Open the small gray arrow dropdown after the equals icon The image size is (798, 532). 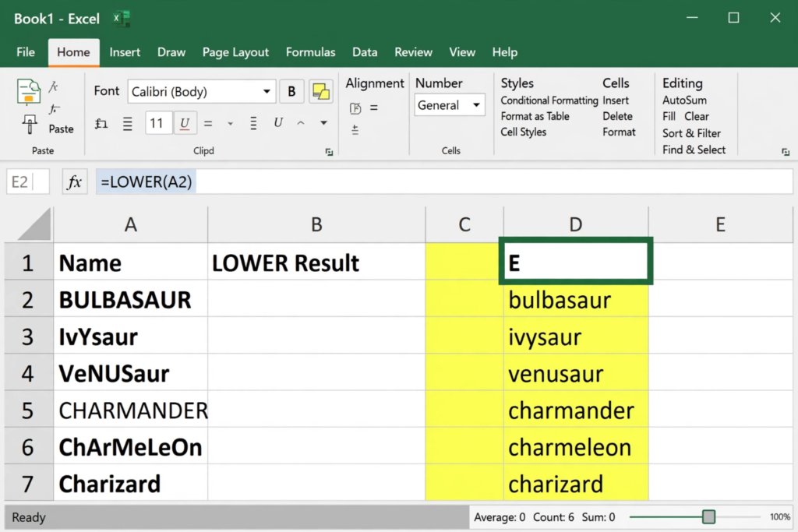[230, 124]
